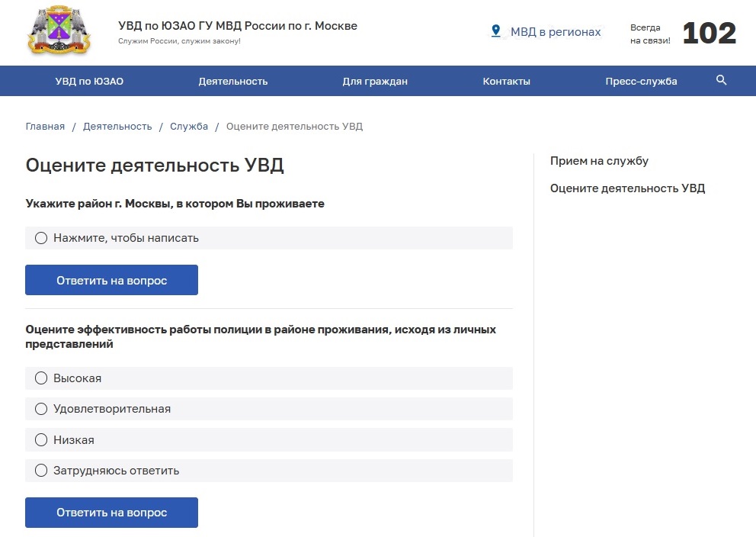Go to 'Контакты' in the navigation bar

(x=506, y=82)
